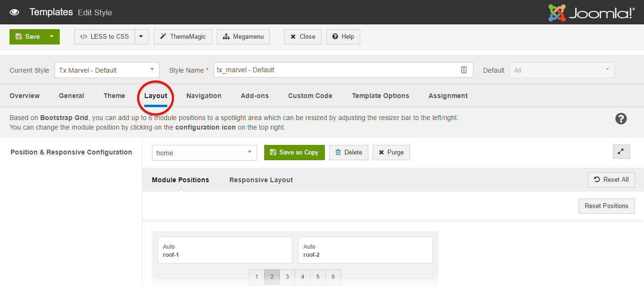Expand the layout editor to fullscreen
The height and width of the screenshot is (286, 644).
pyautogui.click(x=621, y=151)
